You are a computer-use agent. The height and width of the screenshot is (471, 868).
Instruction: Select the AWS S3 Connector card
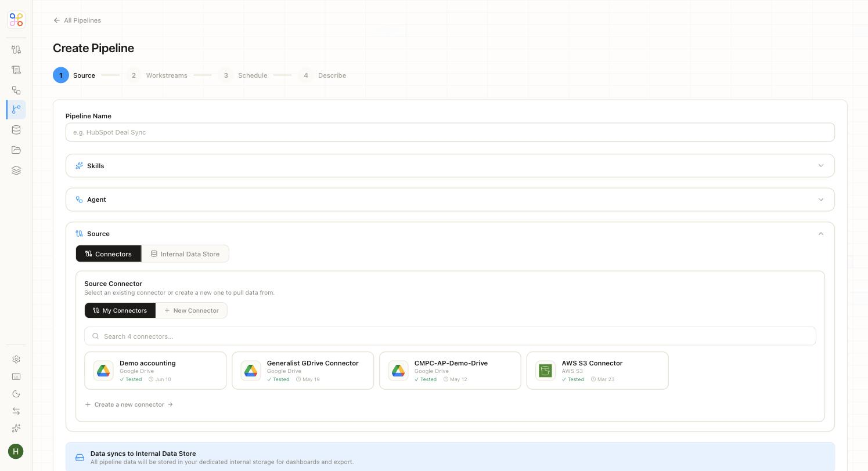pos(597,371)
